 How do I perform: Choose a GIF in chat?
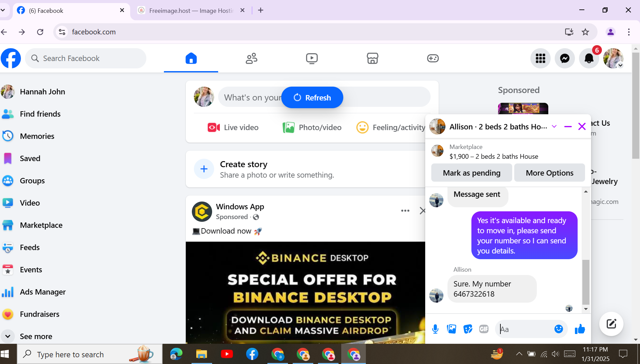484,329
